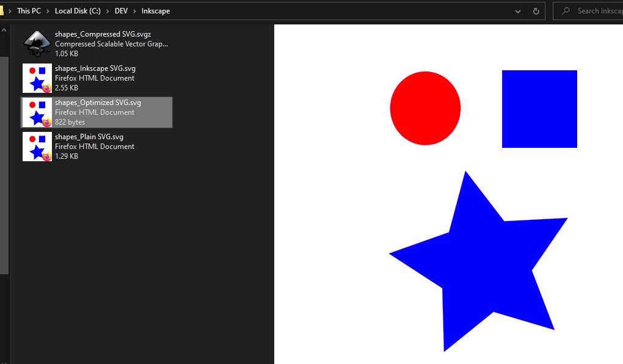623x364 pixels.
Task: Click inside the Search Inkscape box
Action: point(596,10)
